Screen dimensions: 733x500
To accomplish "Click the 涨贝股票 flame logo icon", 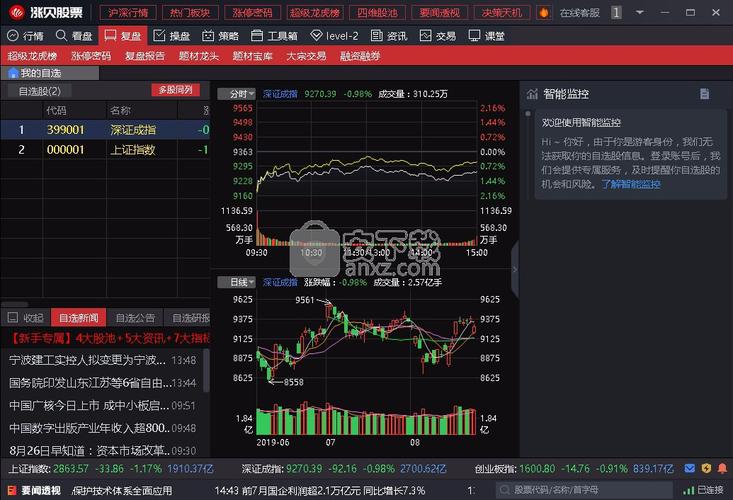I will point(17,13).
